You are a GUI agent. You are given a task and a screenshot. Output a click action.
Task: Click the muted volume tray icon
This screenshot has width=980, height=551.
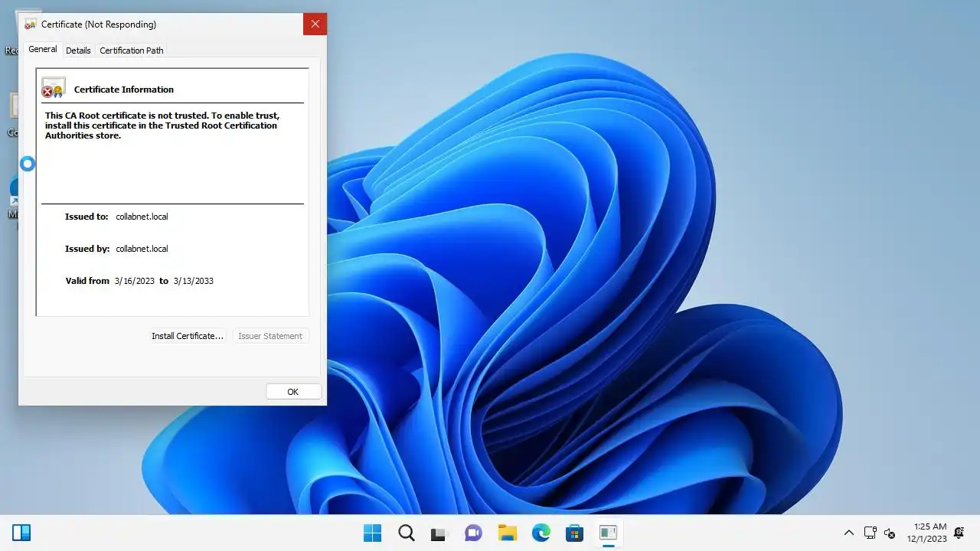890,533
